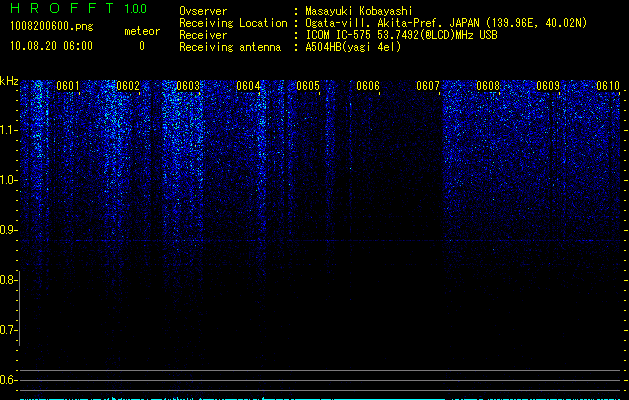The width and height of the screenshot is (629, 400).
Task: Click observer name Masayuki Kobayashi
Action: [359, 11]
